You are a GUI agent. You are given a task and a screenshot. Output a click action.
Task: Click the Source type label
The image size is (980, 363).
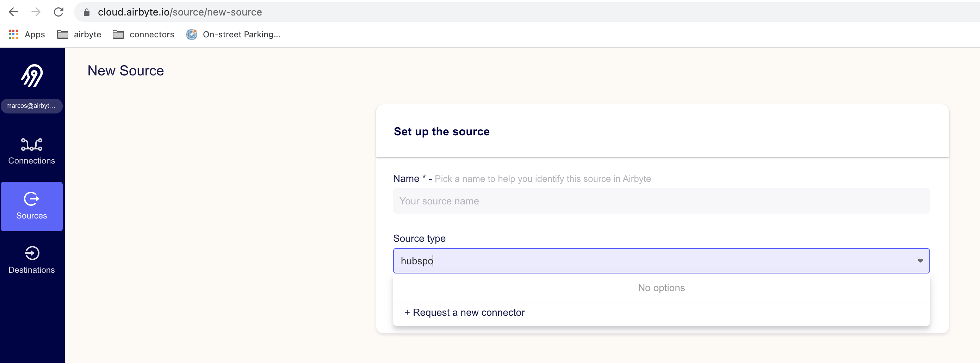click(x=419, y=239)
